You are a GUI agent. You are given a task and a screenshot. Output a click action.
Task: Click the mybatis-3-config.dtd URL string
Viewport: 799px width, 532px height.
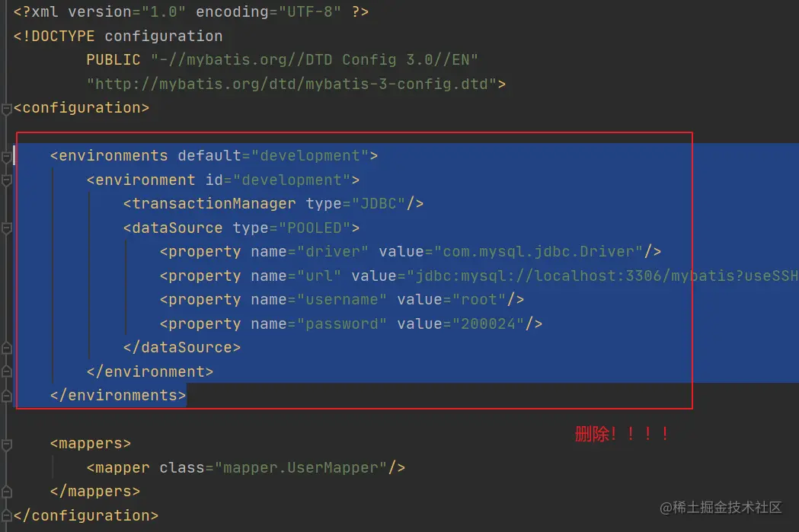292,84
